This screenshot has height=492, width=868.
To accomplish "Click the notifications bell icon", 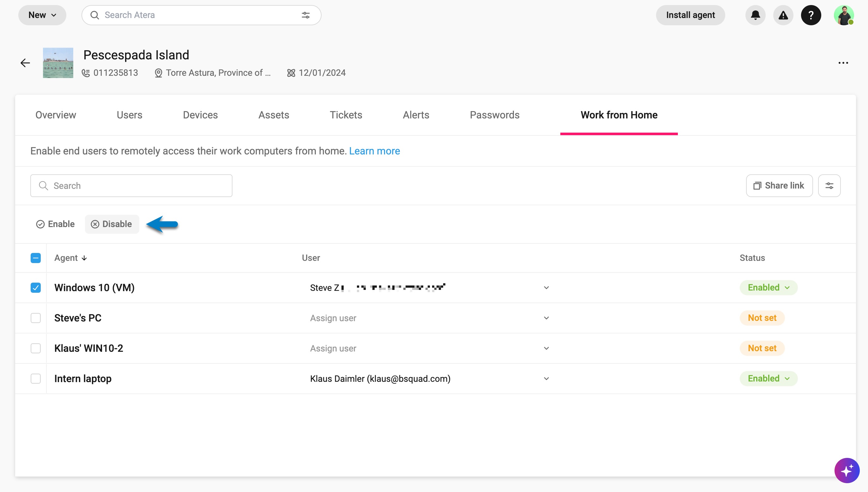I will click(x=755, y=15).
